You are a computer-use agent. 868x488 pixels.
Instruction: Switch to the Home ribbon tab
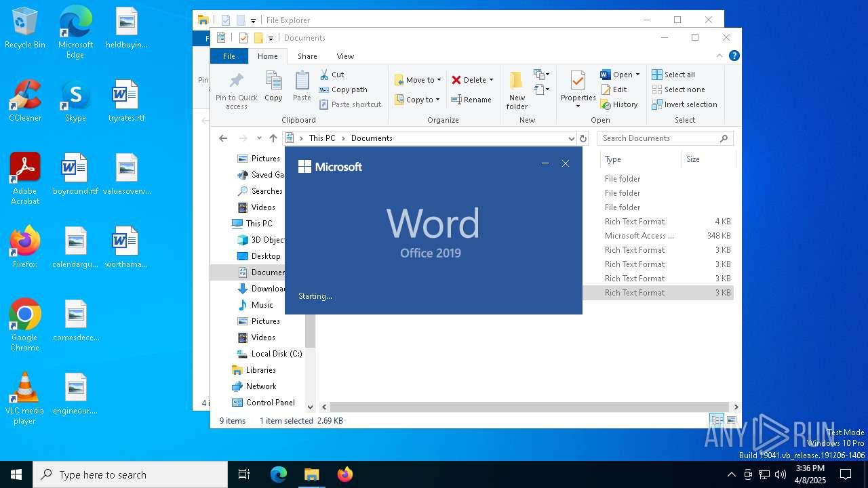click(268, 56)
